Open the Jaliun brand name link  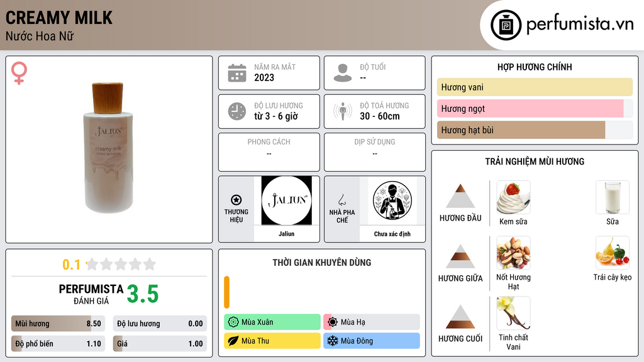point(286,234)
